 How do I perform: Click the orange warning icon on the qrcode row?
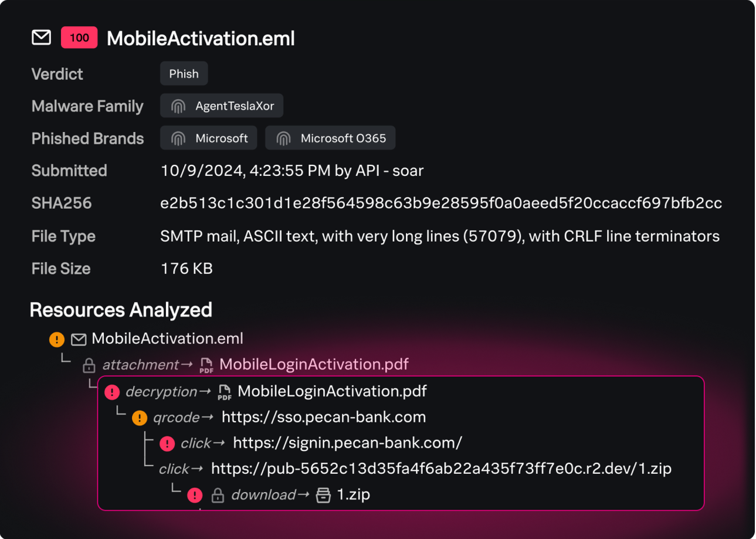click(x=140, y=418)
